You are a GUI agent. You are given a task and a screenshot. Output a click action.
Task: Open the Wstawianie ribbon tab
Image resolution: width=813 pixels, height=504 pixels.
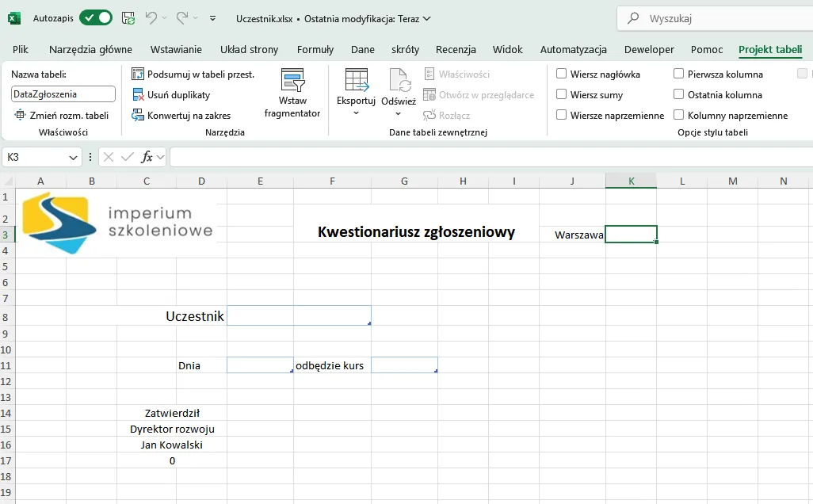point(176,49)
